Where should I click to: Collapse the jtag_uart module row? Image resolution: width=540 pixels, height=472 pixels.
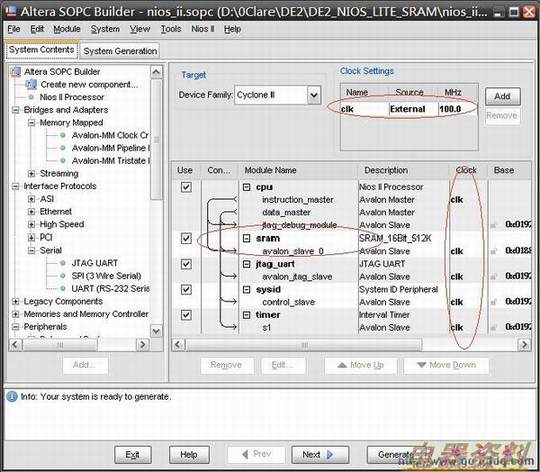point(247,264)
